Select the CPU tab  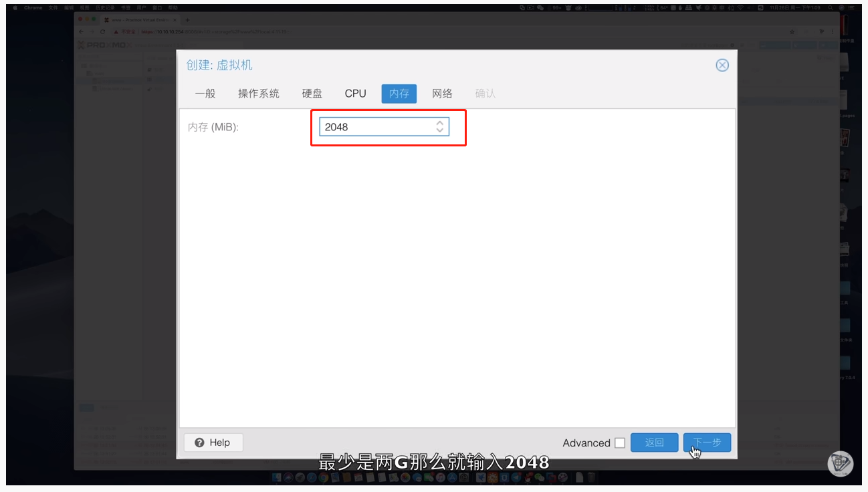[x=355, y=94]
